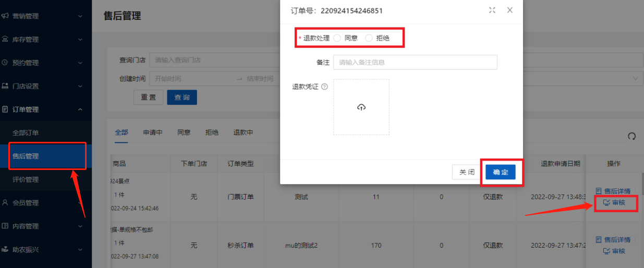Expand the 预约管理 sidebar menu
The width and height of the screenshot is (644, 268).
(80, 63)
